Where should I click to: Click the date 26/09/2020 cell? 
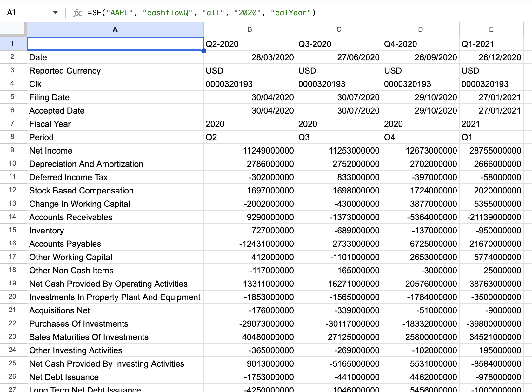click(x=421, y=57)
